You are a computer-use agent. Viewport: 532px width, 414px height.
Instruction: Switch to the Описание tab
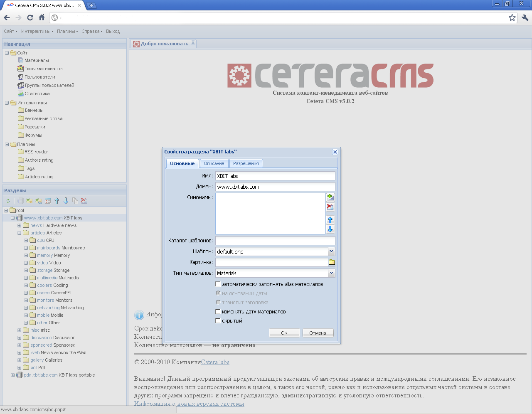tap(214, 164)
